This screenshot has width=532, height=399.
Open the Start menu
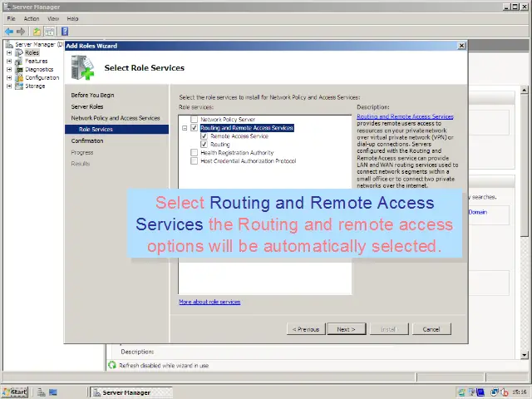tap(15, 392)
